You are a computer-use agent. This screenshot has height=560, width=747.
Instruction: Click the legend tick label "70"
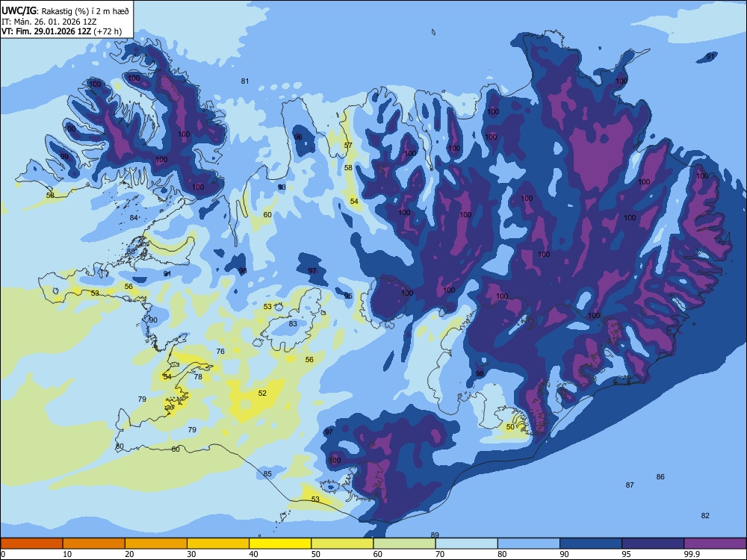click(440, 554)
